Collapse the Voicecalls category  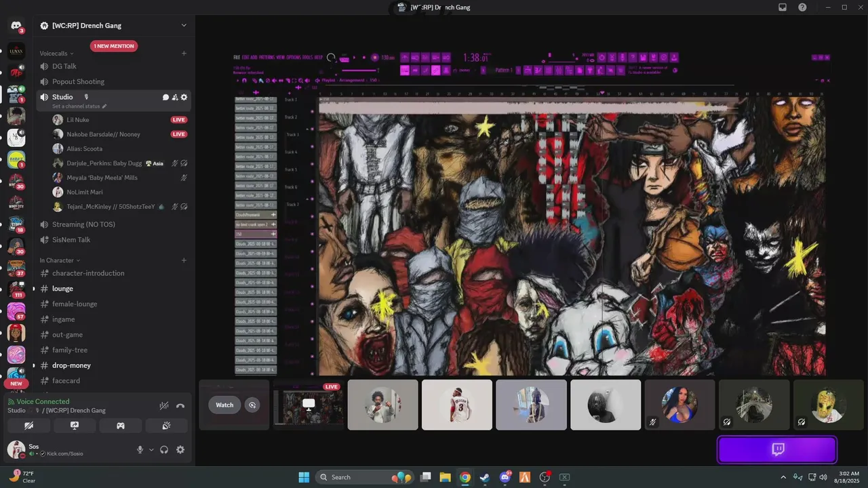(56, 54)
